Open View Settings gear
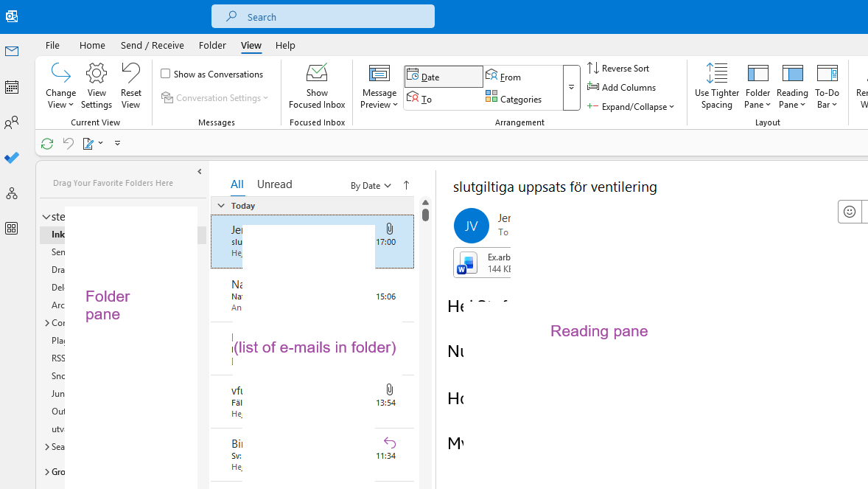Viewport: 868px width, 489px height. pos(97,86)
